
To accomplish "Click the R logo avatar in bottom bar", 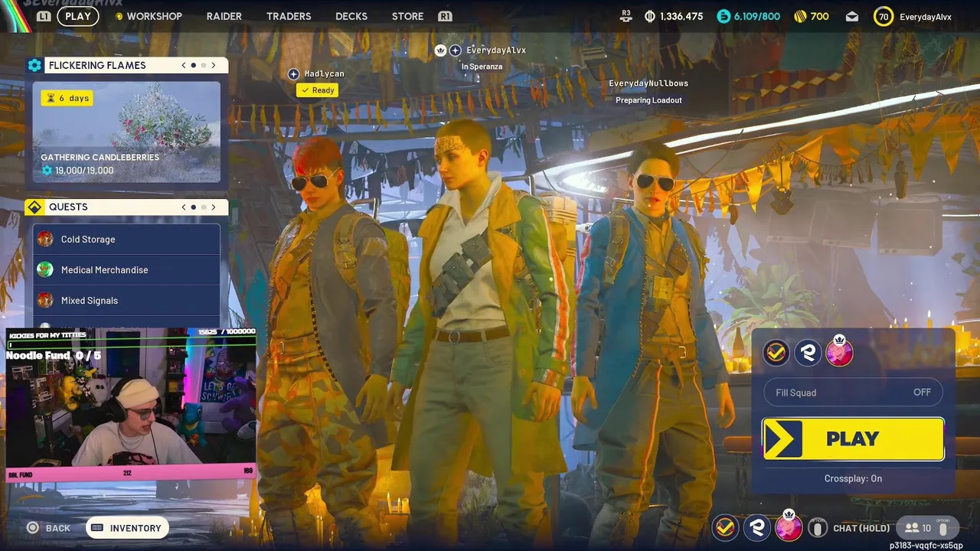I will click(x=757, y=527).
